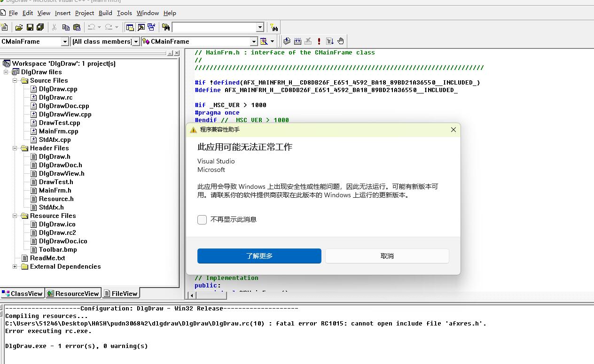
Task: Click the red exclamation Execute Program icon
Action: coord(319,41)
